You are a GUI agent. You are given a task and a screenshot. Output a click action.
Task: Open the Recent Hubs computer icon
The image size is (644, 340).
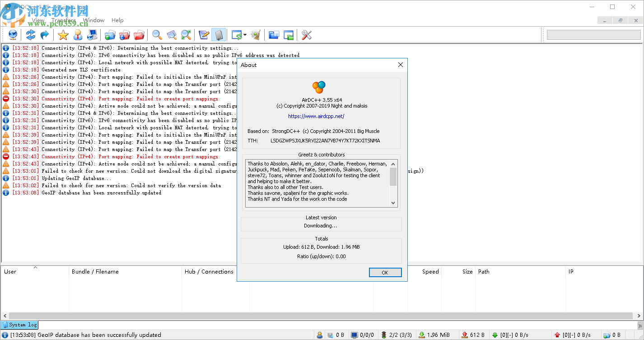point(92,35)
